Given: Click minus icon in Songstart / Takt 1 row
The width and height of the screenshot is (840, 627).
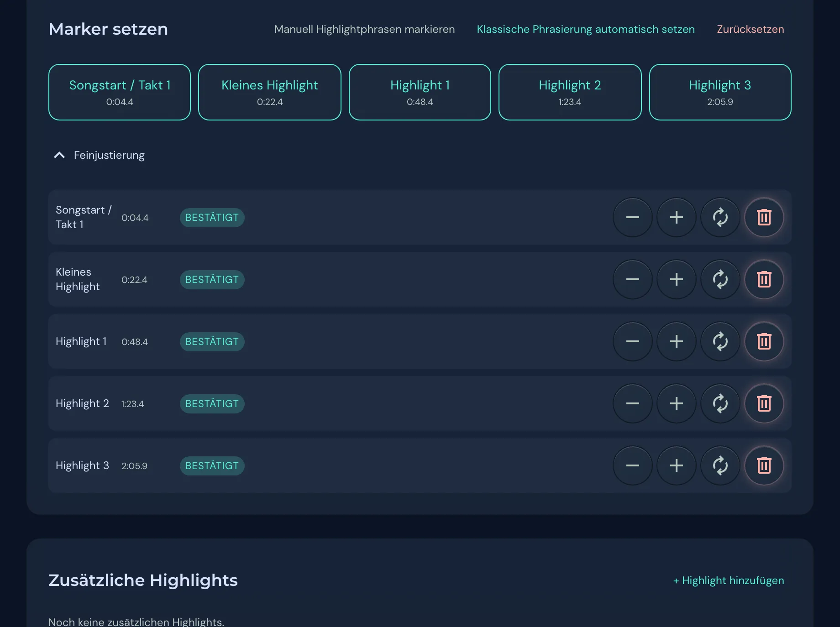Looking at the screenshot, I should [632, 217].
